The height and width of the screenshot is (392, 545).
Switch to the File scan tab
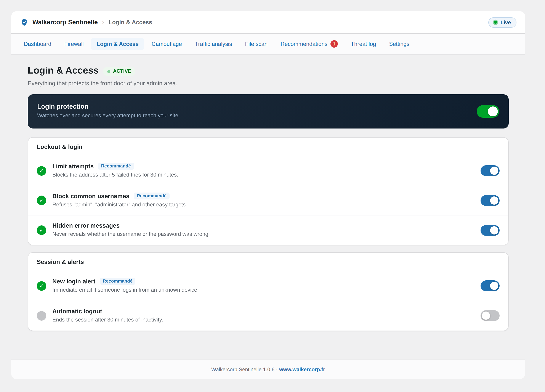[256, 44]
